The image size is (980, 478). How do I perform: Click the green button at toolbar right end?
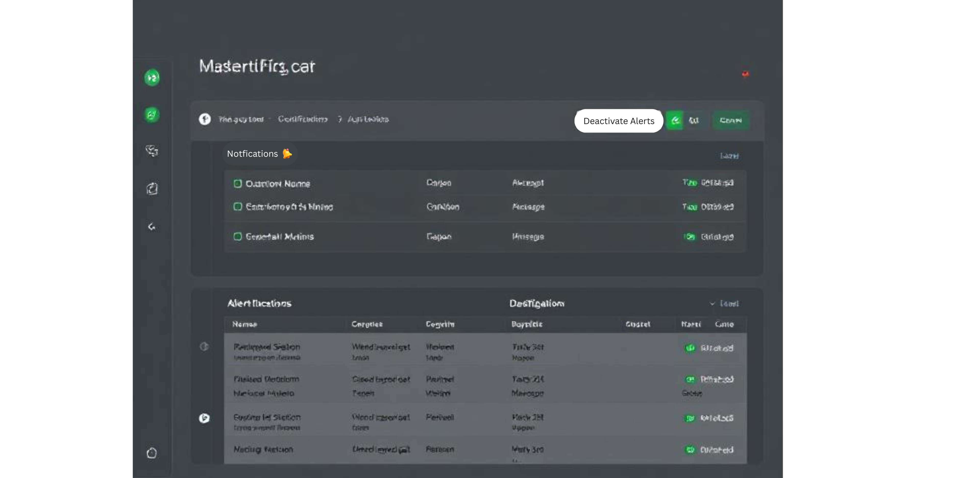pyautogui.click(x=730, y=120)
